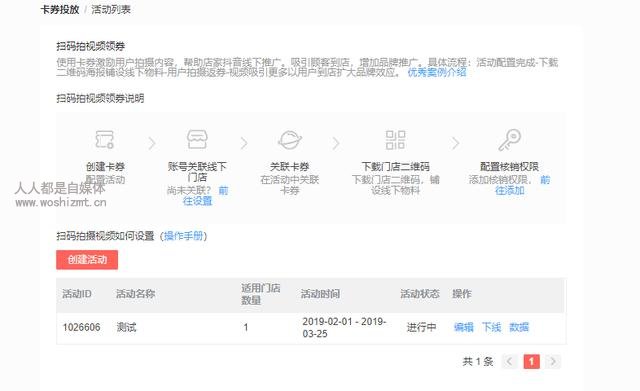640x391 pixels.
Task: Click arrow before 配置核销权限 step
Action: (456, 143)
